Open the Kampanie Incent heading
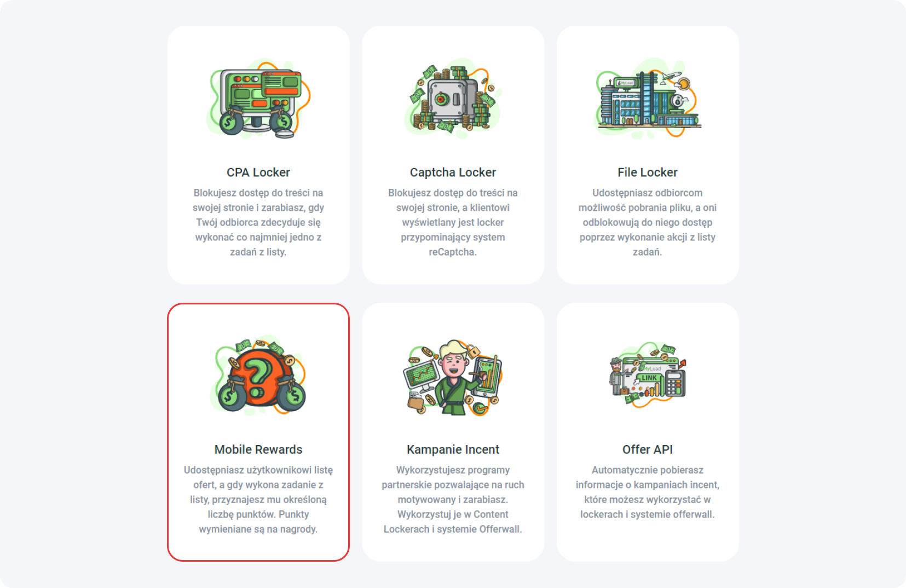This screenshot has height=588, width=906. click(x=453, y=449)
